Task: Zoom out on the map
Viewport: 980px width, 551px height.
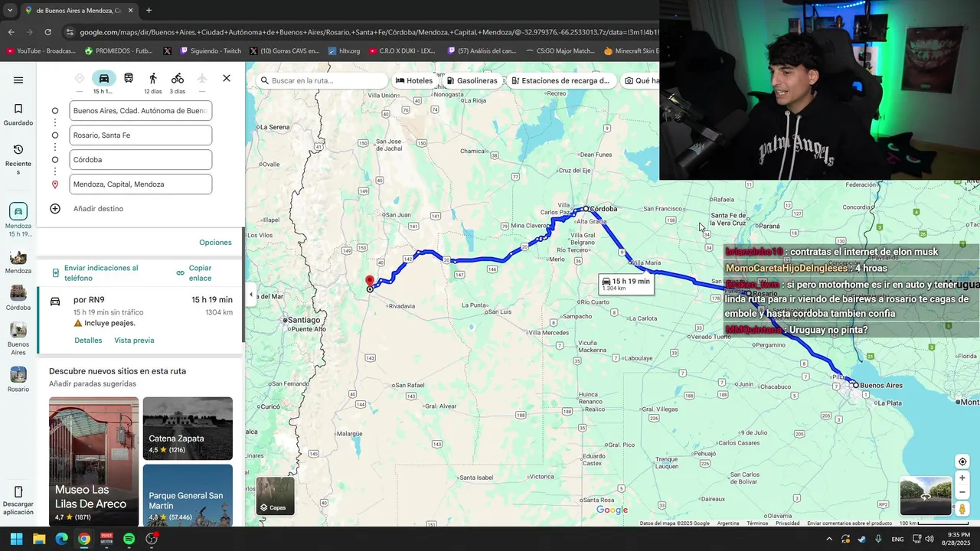Action: [962, 492]
